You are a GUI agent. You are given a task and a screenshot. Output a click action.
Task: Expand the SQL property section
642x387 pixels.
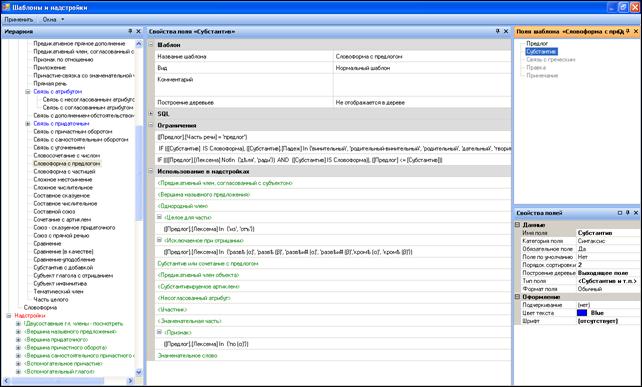[151, 114]
